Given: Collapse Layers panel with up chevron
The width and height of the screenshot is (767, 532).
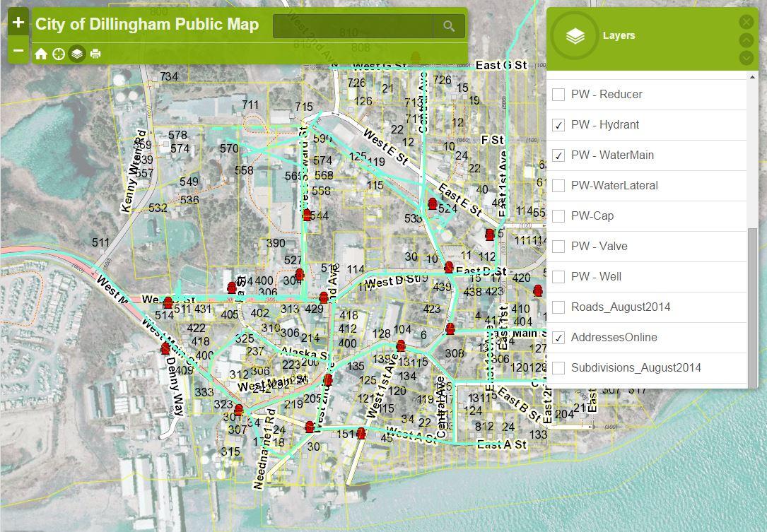Looking at the screenshot, I should tap(746, 40).
